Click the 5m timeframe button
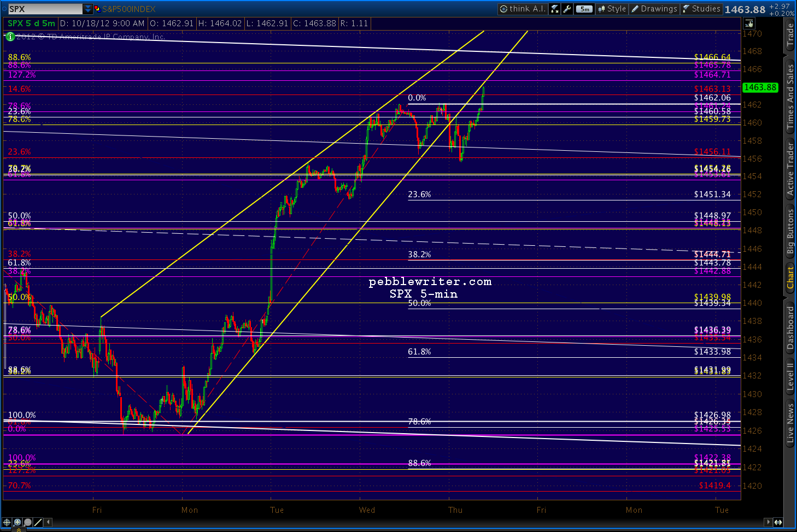The height and width of the screenshot is (532, 797). point(584,9)
